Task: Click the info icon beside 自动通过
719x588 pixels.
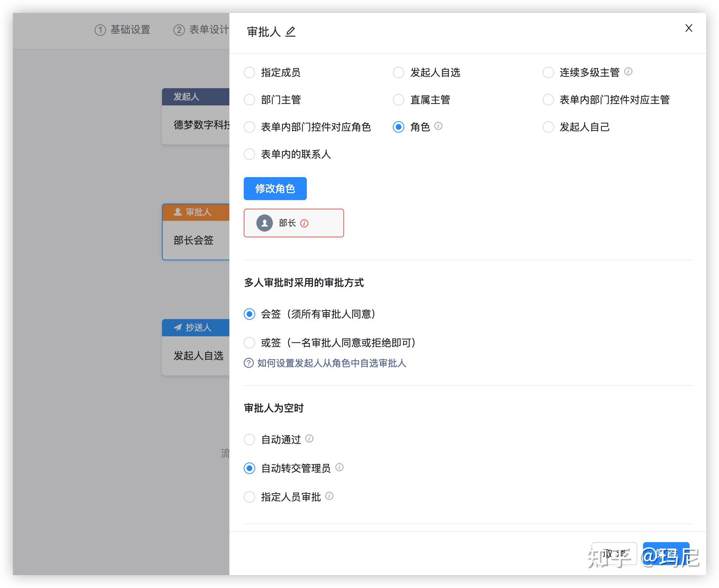Action: point(309,438)
